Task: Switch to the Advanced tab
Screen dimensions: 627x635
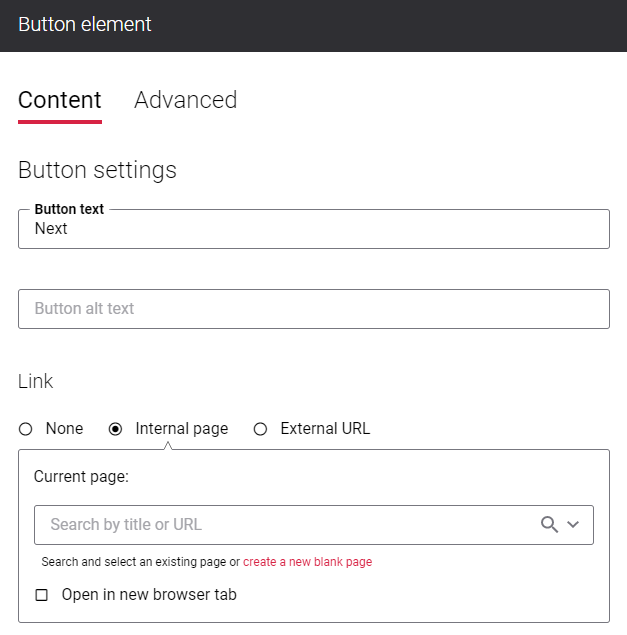Action: (x=186, y=100)
